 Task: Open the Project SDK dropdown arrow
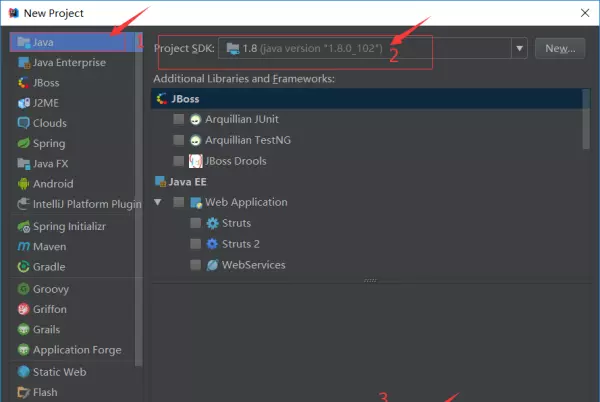(x=519, y=48)
